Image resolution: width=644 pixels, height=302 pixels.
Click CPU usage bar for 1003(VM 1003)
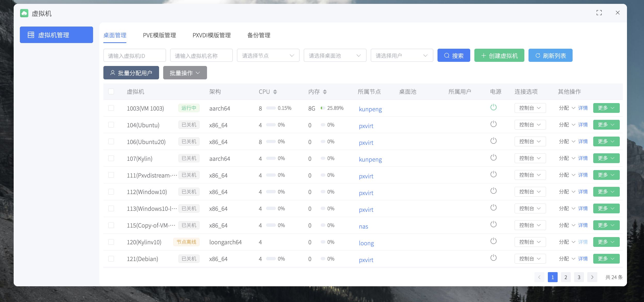(x=271, y=108)
